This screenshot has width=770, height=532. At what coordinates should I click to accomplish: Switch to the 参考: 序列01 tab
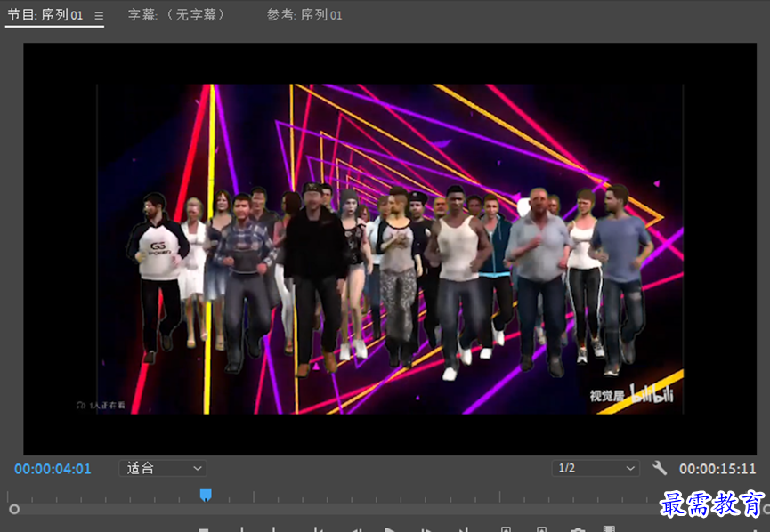click(304, 15)
